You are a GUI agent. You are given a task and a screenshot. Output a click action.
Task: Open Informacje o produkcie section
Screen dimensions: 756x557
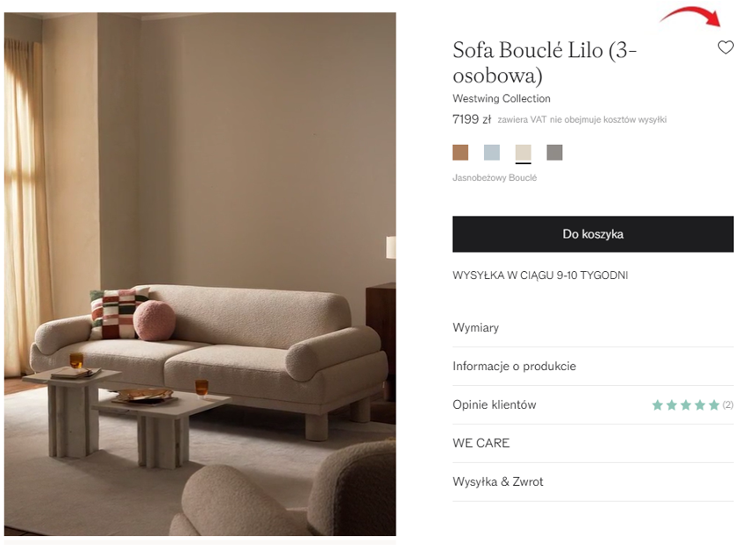[x=593, y=366]
